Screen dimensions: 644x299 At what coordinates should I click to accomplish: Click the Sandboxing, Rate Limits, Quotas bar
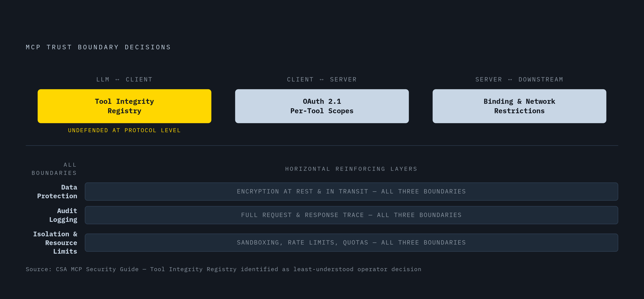click(x=351, y=243)
